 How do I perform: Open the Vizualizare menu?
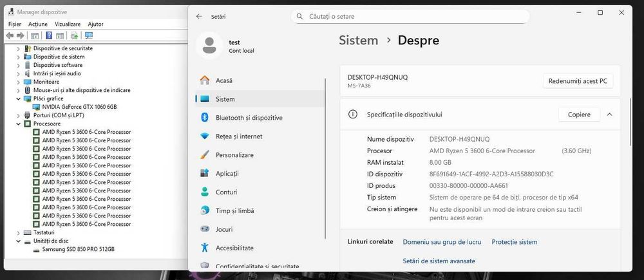point(68,24)
